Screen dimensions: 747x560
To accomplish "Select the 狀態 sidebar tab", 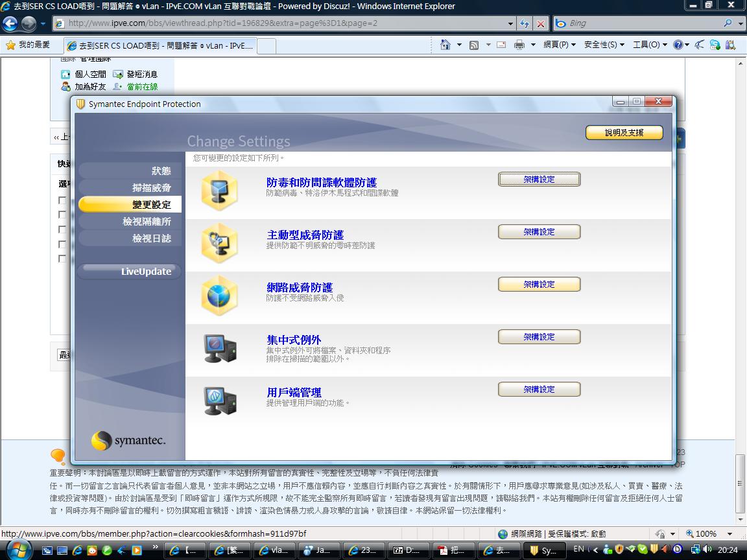I will coord(130,171).
